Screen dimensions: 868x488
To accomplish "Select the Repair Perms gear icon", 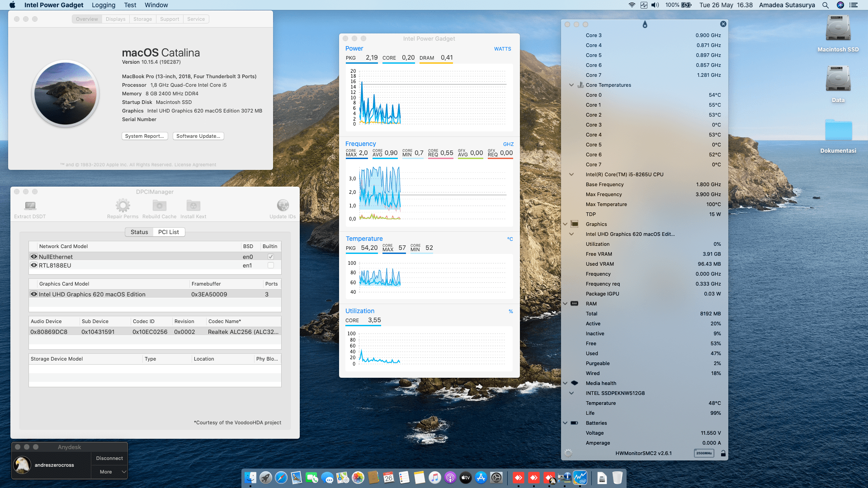I will pyautogui.click(x=122, y=206).
